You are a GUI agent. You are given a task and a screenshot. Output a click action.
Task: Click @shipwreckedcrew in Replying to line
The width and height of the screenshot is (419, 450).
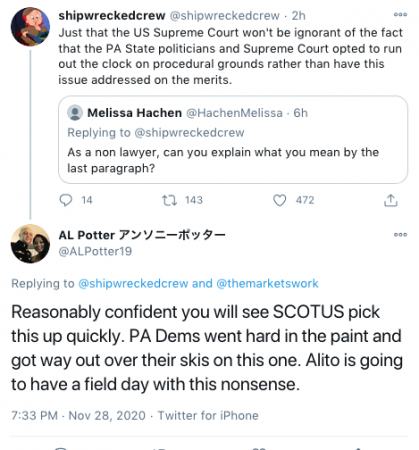(133, 283)
